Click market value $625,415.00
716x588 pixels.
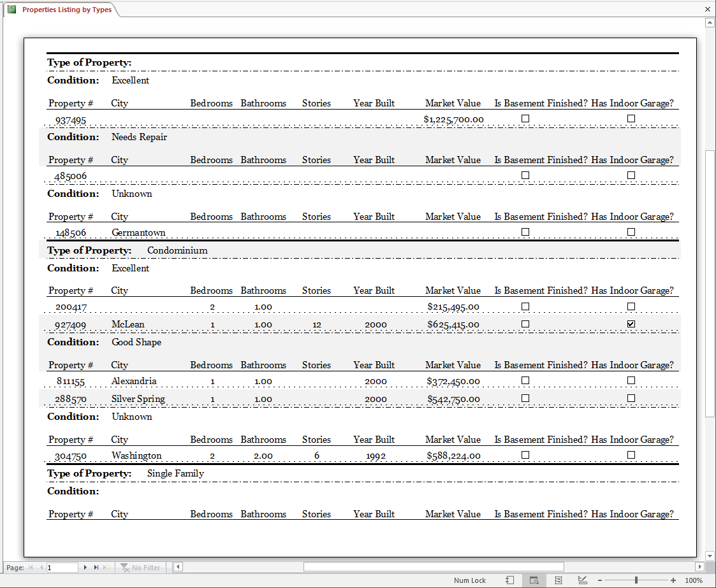click(453, 325)
